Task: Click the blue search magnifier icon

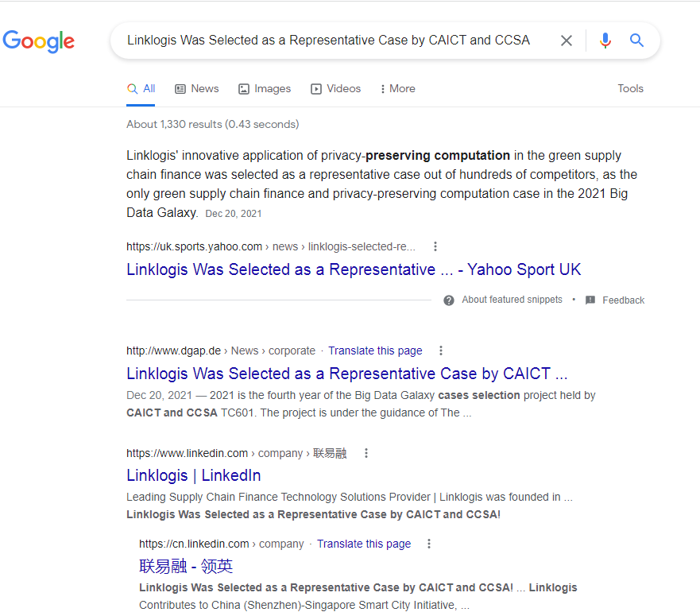Action: [x=636, y=41]
